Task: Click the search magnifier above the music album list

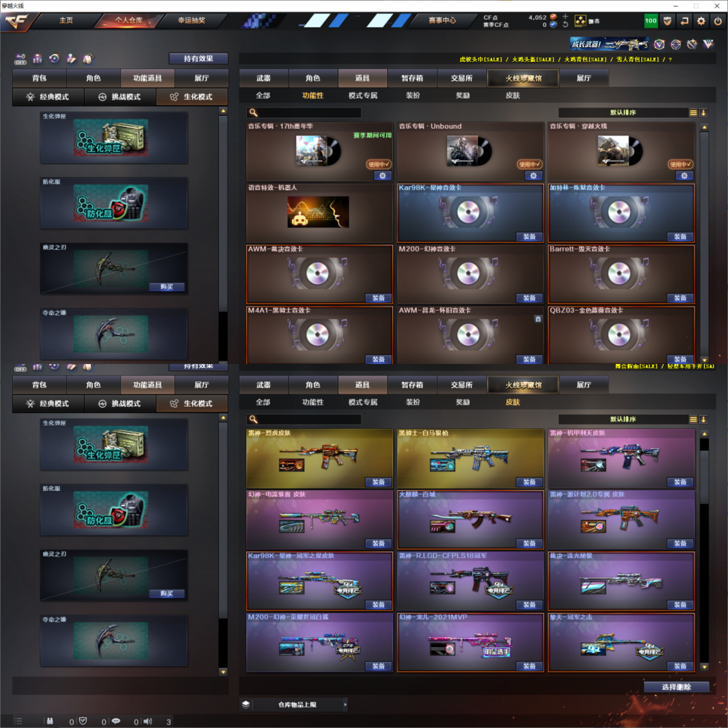Action: pyautogui.click(x=253, y=113)
